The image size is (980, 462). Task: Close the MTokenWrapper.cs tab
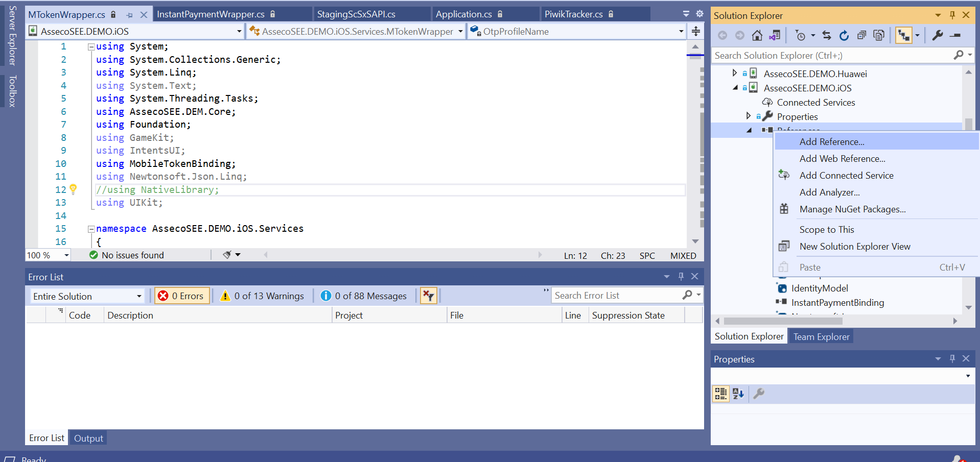(144, 15)
